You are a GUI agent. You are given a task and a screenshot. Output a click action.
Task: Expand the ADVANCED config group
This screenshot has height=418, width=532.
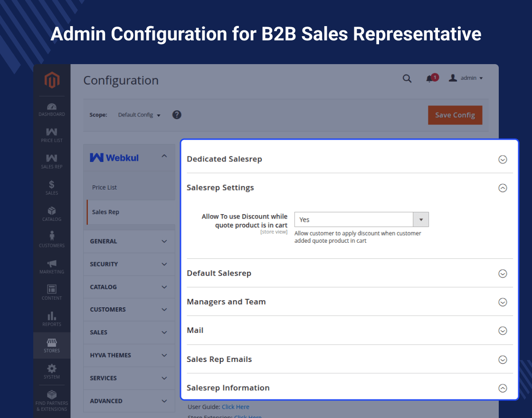coord(129,401)
